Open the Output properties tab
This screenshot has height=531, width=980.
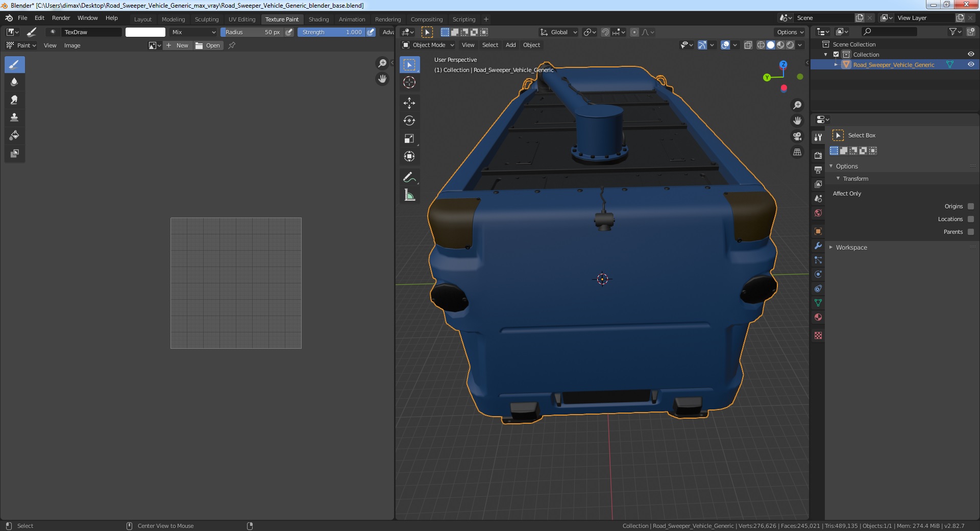818,170
